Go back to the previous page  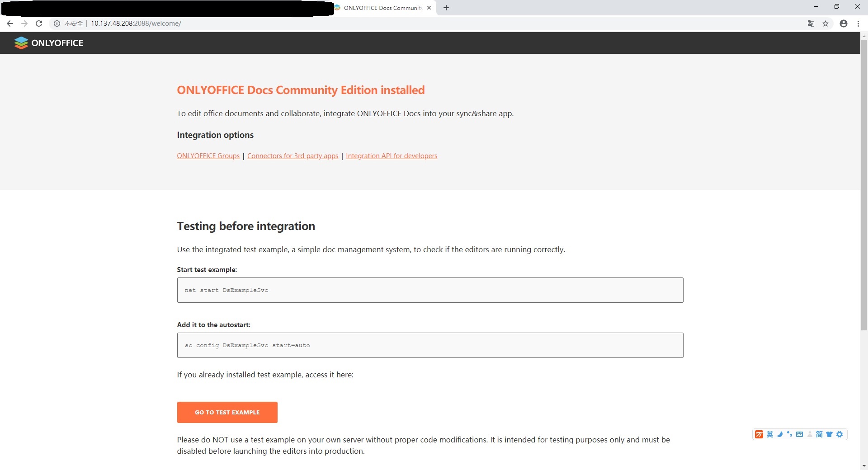click(10, 23)
